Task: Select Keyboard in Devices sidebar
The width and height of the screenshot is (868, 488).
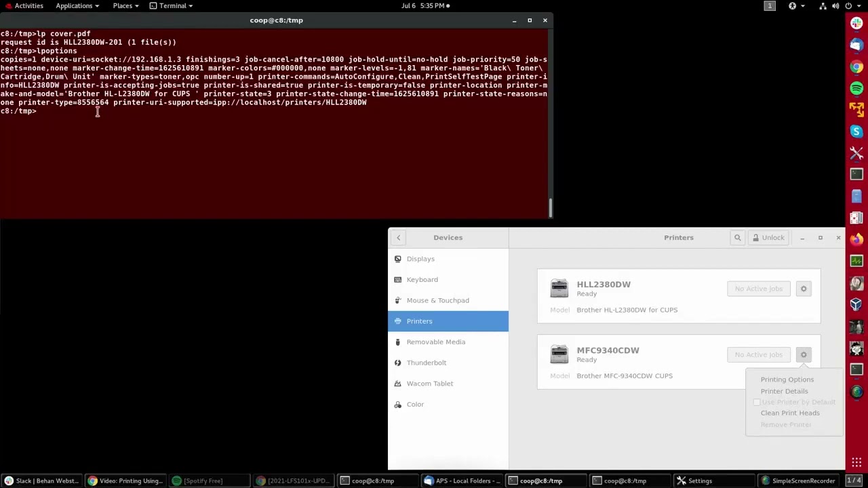Action: click(x=448, y=279)
